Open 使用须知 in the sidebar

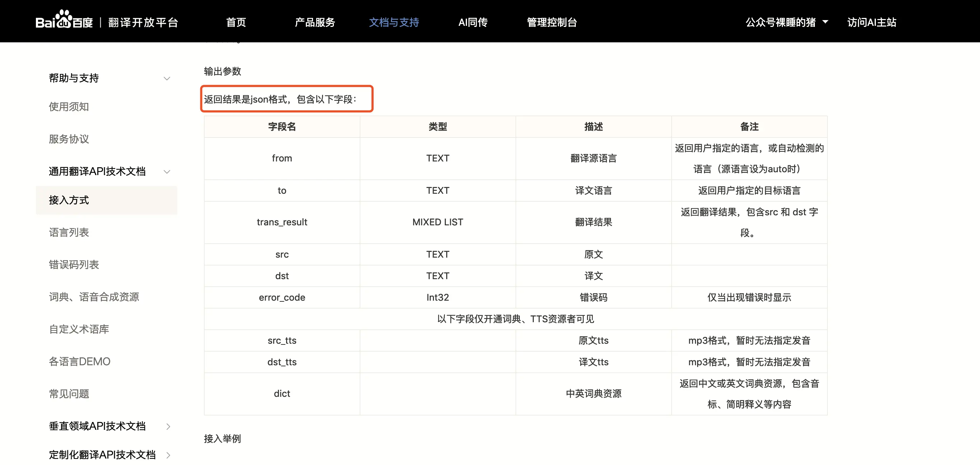tap(69, 107)
